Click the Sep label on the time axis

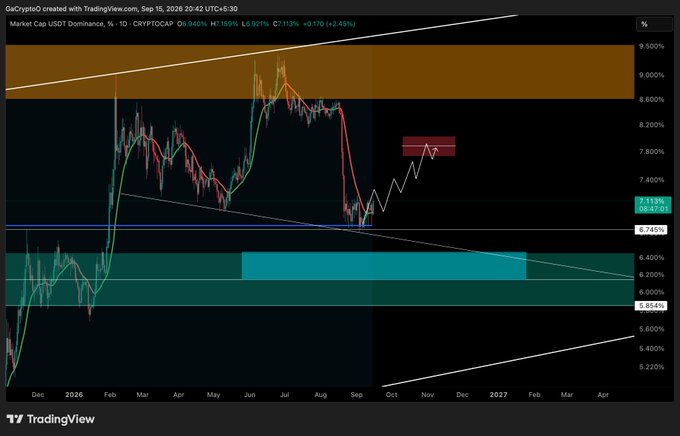click(x=356, y=395)
